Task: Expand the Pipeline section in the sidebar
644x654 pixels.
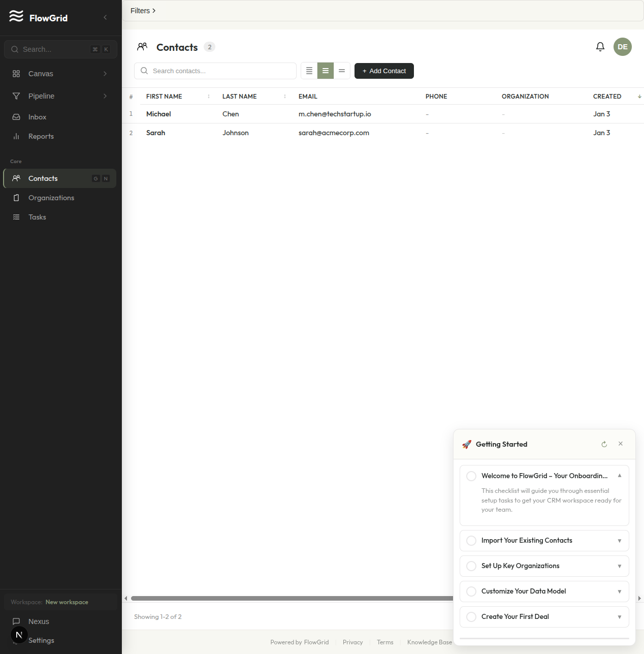Action: (x=105, y=96)
